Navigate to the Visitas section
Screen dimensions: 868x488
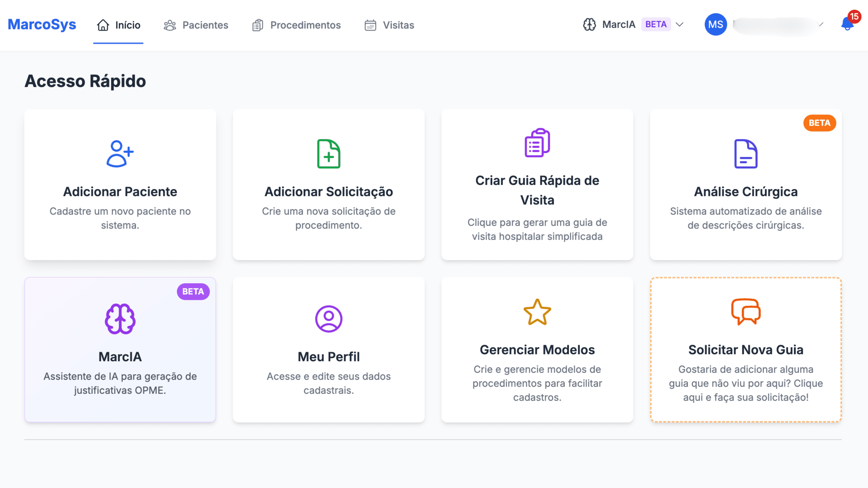point(389,25)
